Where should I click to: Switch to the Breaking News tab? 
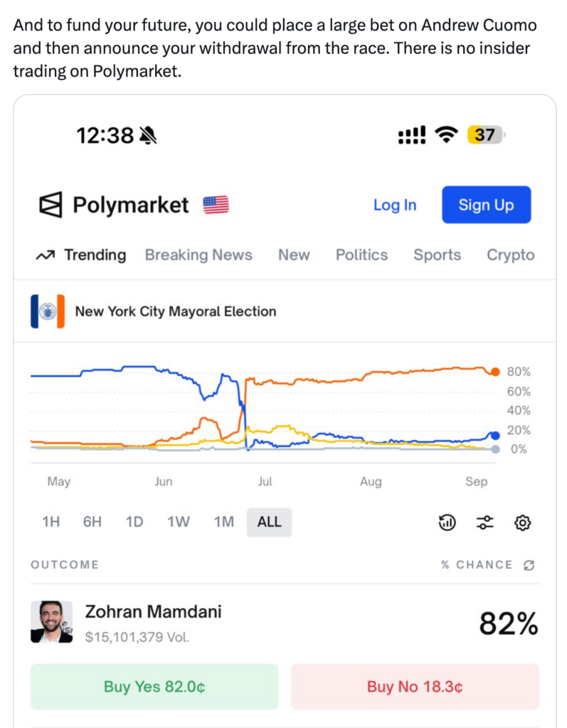pyautogui.click(x=198, y=255)
